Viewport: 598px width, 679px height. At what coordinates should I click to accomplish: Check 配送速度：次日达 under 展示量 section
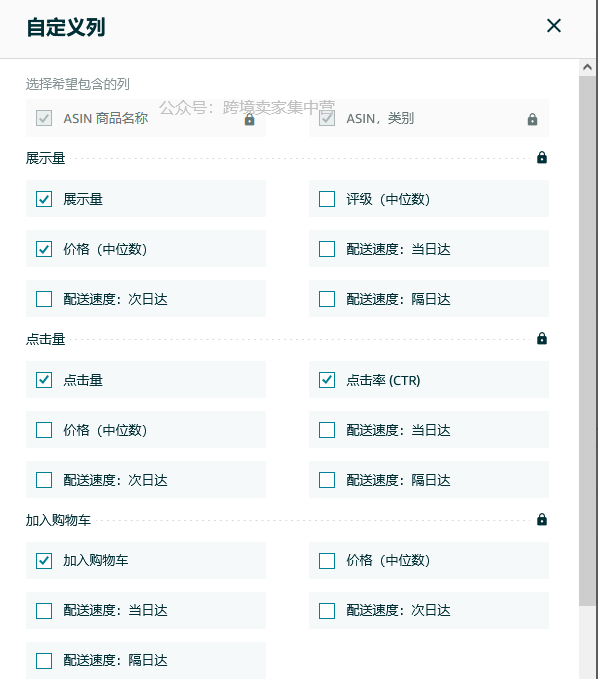(x=44, y=299)
